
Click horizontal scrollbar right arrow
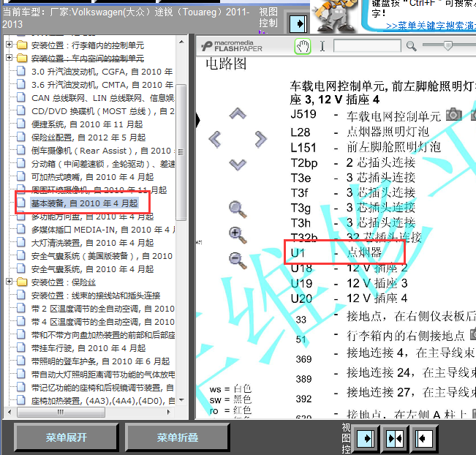[x=169, y=412]
